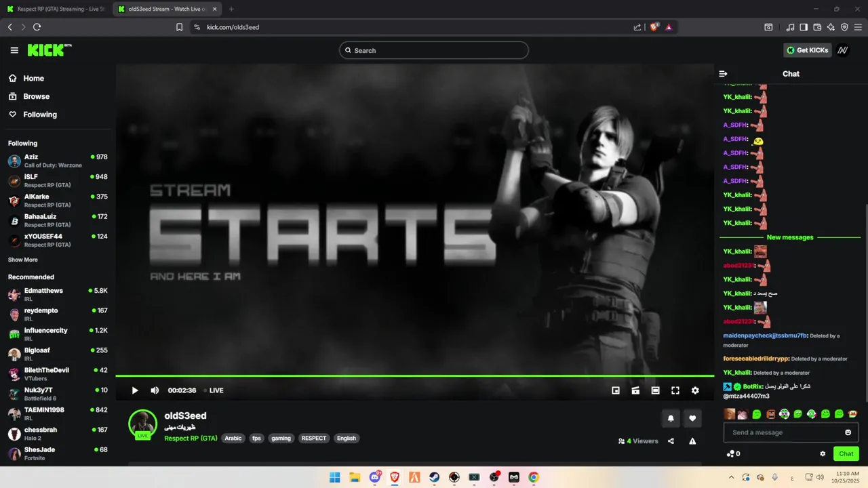The height and width of the screenshot is (488, 868).
Task: Click the green video progress bar
Action: click(x=414, y=375)
